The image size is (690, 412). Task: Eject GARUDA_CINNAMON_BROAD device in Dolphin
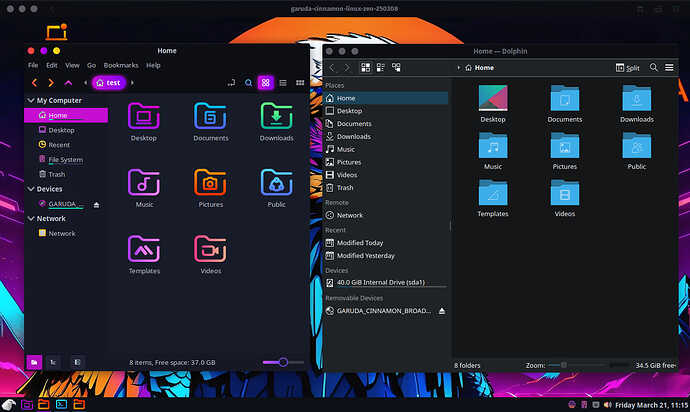(x=442, y=311)
